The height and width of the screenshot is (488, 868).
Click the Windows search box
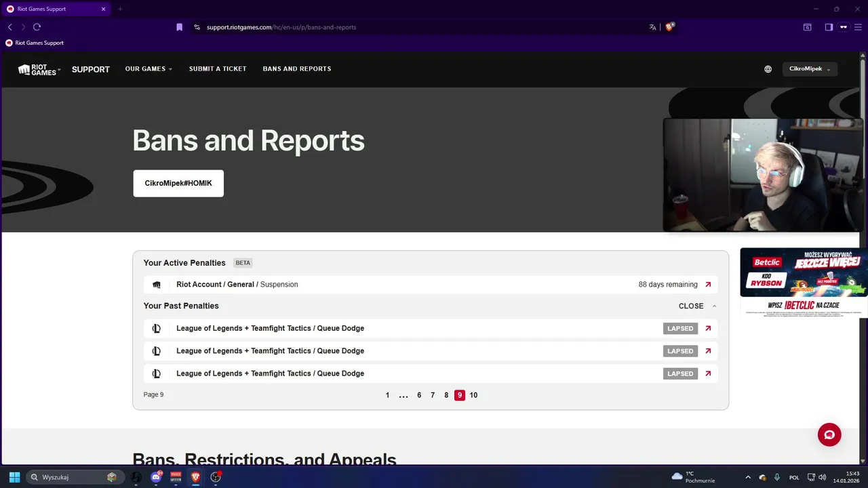point(76,477)
